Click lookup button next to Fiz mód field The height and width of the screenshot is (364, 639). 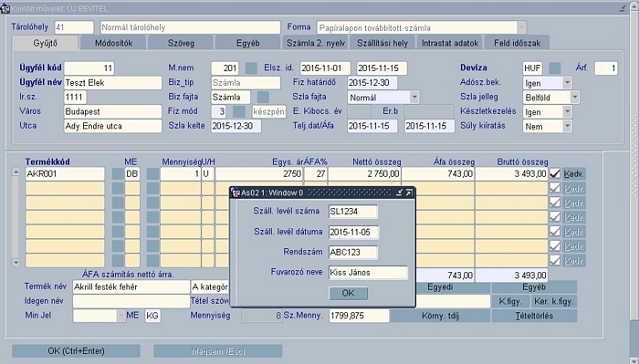239,111
